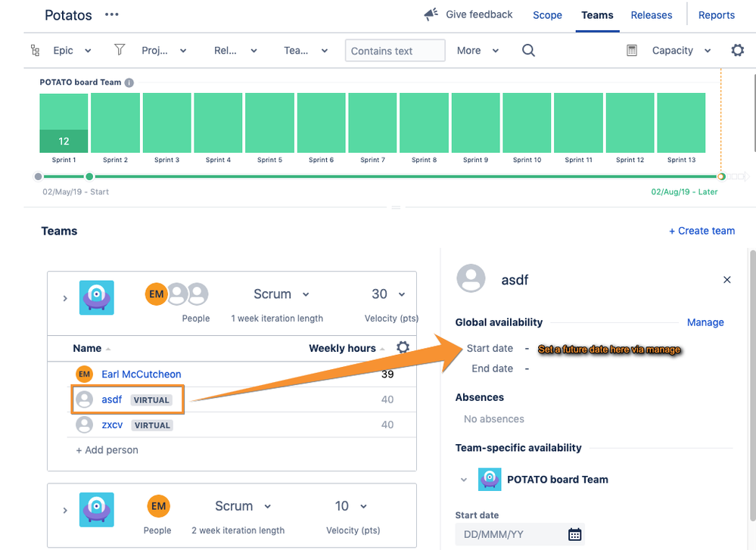
Task: Expand the first team card chevron
Action: [x=65, y=298]
